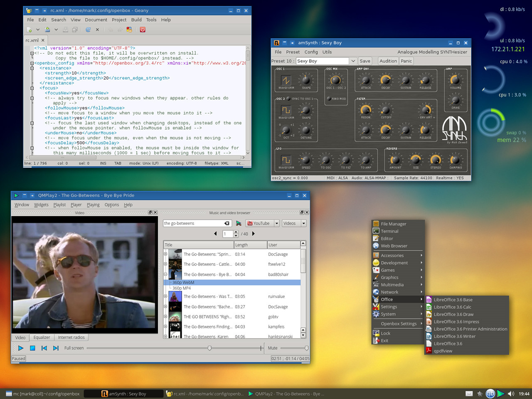Click the add to playlist icon beside search field

tap(239, 223)
